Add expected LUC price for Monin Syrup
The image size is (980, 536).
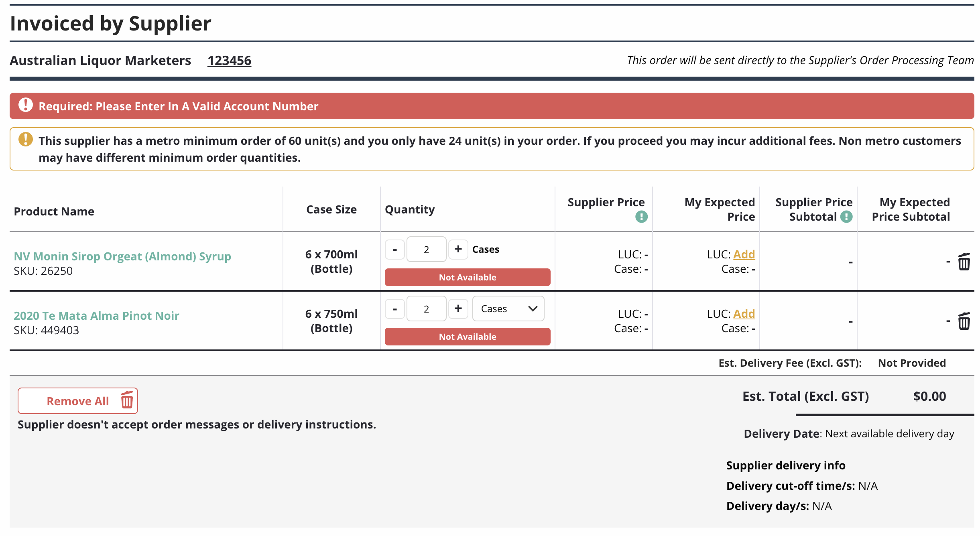click(x=744, y=254)
